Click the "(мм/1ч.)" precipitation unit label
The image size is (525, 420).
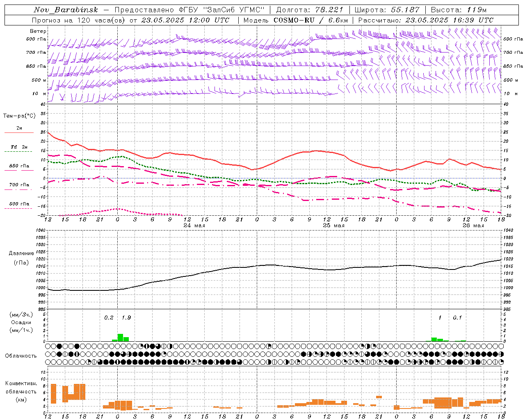pos(21,330)
